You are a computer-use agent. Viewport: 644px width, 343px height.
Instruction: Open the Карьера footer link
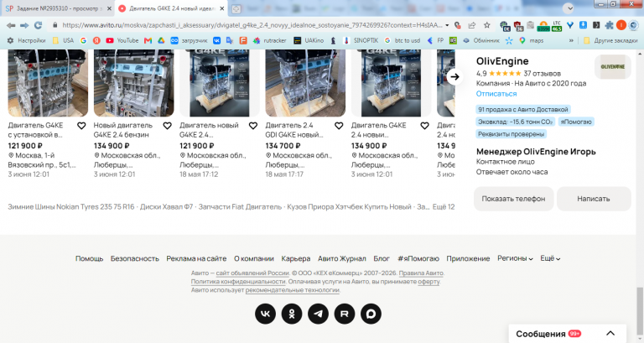tap(296, 258)
